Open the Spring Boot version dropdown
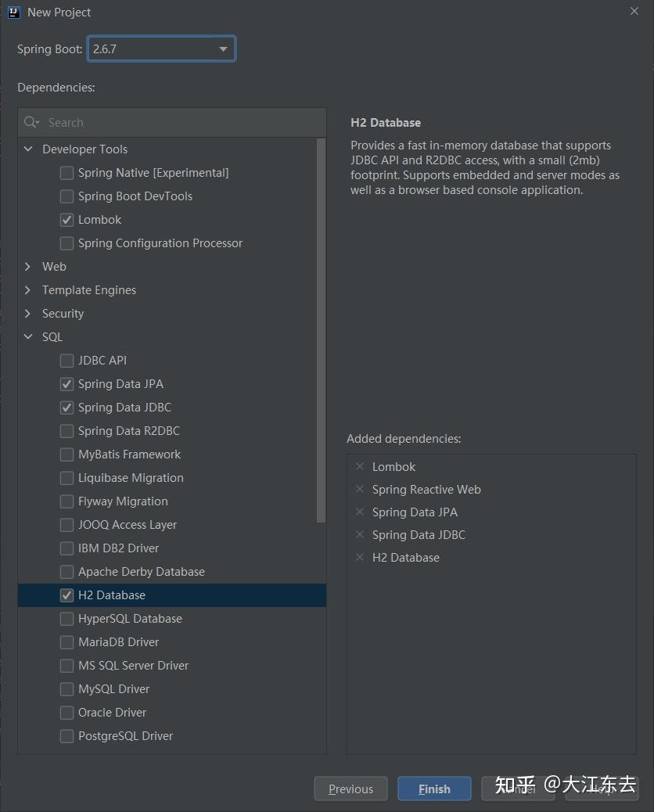 click(162, 49)
